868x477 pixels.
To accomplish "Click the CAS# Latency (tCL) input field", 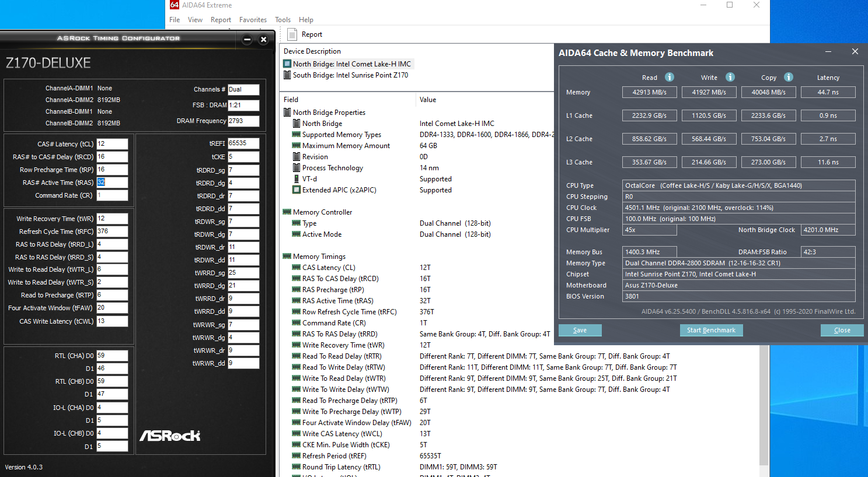I will click(112, 144).
